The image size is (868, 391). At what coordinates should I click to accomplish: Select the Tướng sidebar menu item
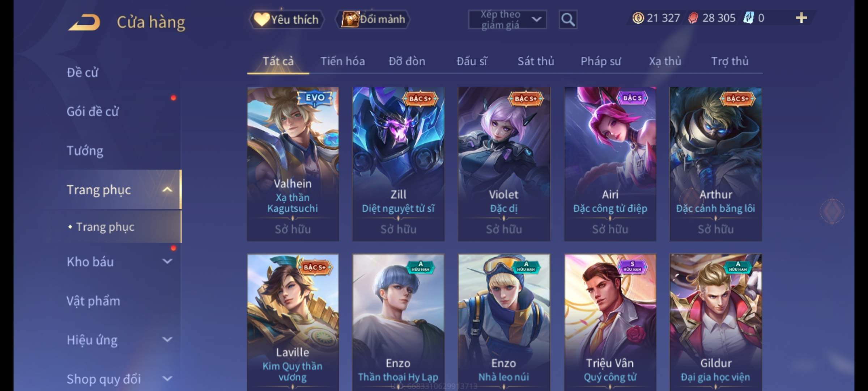coord(85,151)
